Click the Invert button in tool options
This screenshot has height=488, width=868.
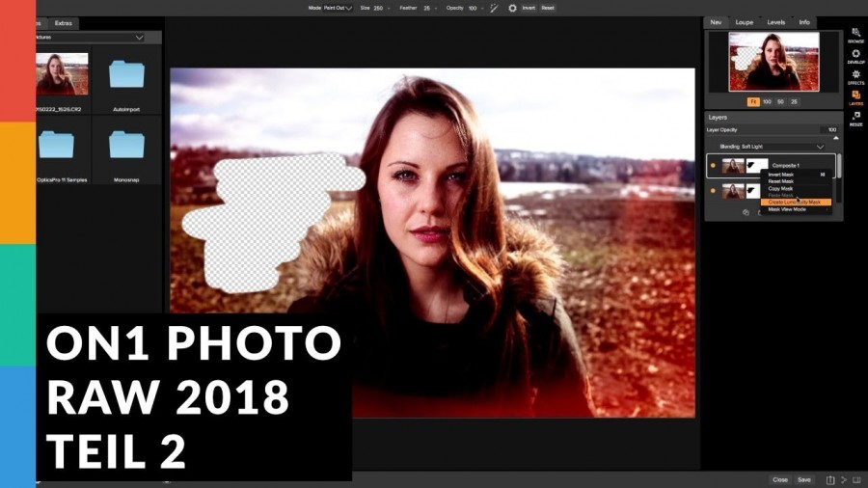coord(529,8)
